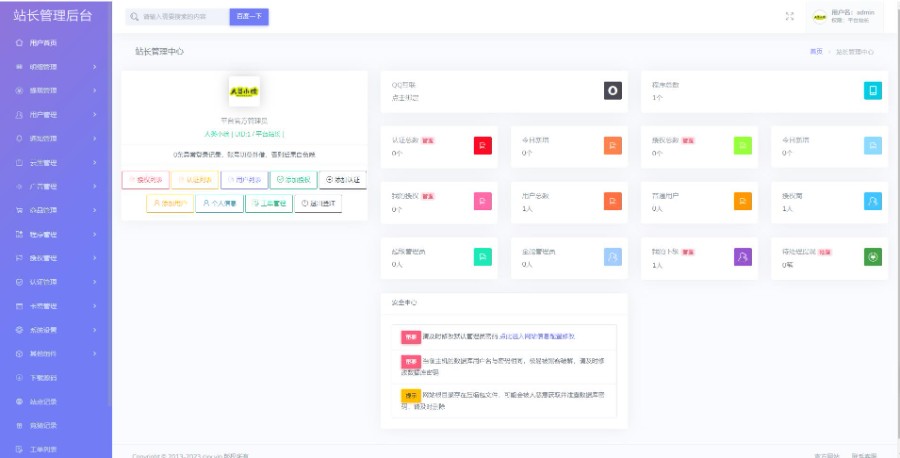This screenshot has height=458, width=900.
Task: Click the blue user icon for 授权商
Action: coord(873,201)
